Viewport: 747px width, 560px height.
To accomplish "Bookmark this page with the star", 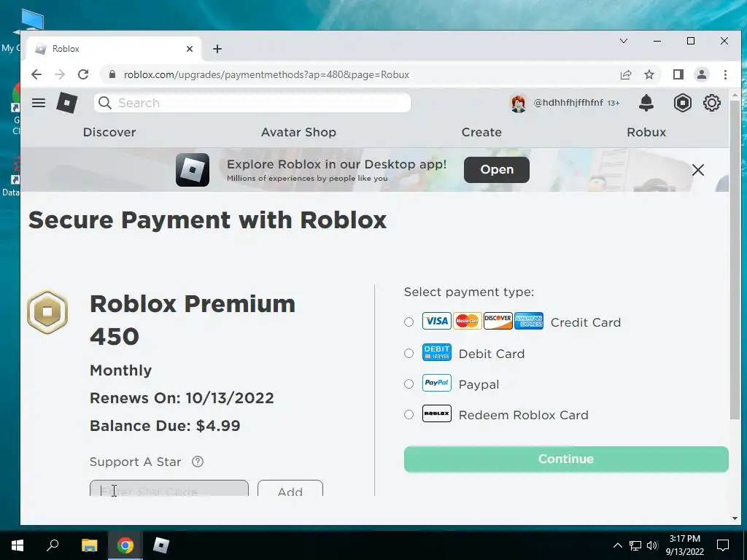I will pos(649,74).
